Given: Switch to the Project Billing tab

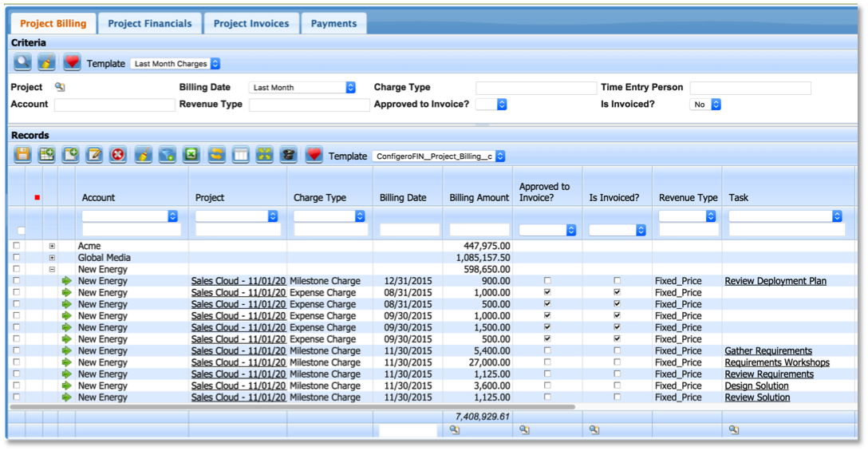Looking at the screenshot, I should (x=53, y=23).
